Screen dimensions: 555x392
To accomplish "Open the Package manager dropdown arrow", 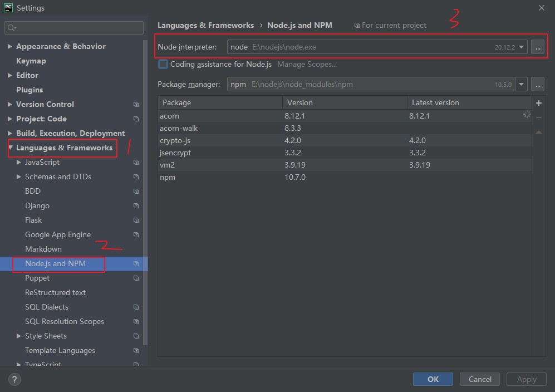I will click(521, 85).
